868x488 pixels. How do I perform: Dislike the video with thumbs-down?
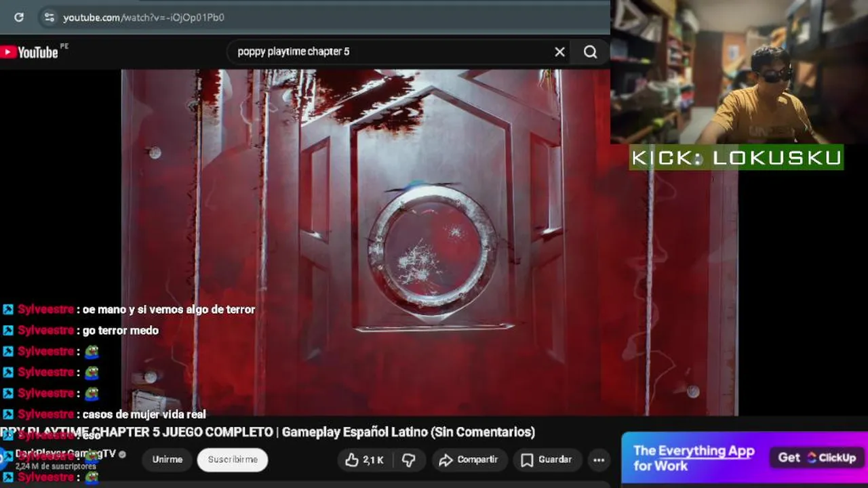tap(409, 460)
